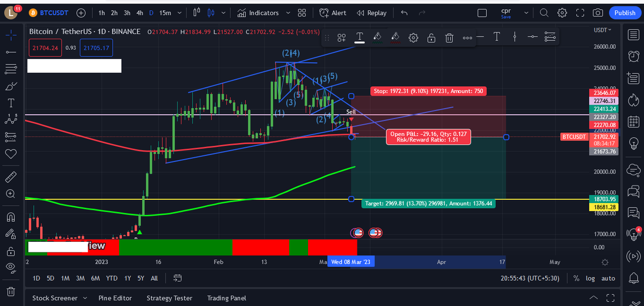Open the Alerts clock panel

633,56
